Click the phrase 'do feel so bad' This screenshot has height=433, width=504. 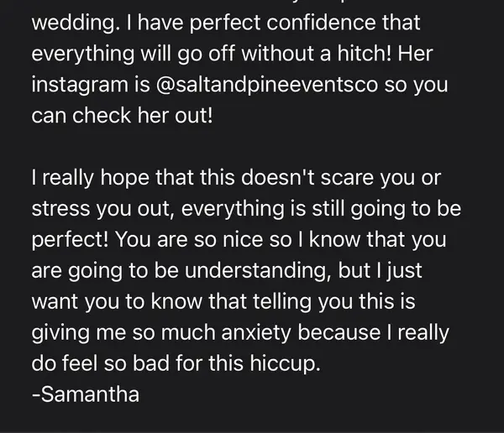(103, 363)
